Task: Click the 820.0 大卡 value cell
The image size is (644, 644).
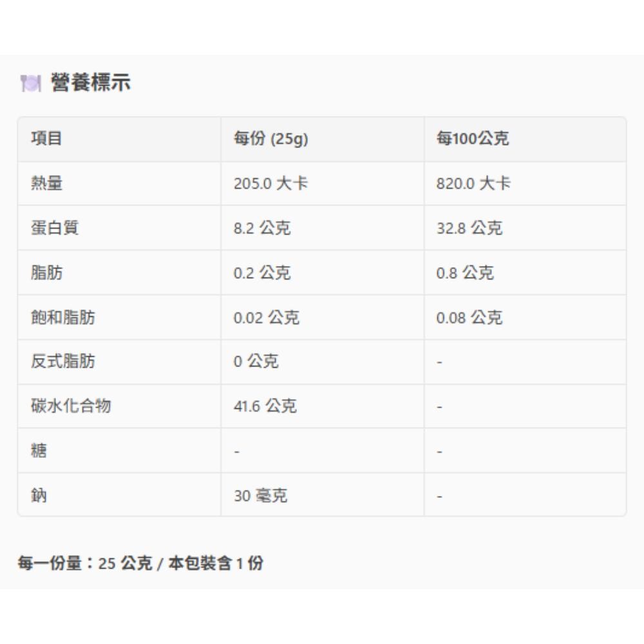Action: coord(473,184)
